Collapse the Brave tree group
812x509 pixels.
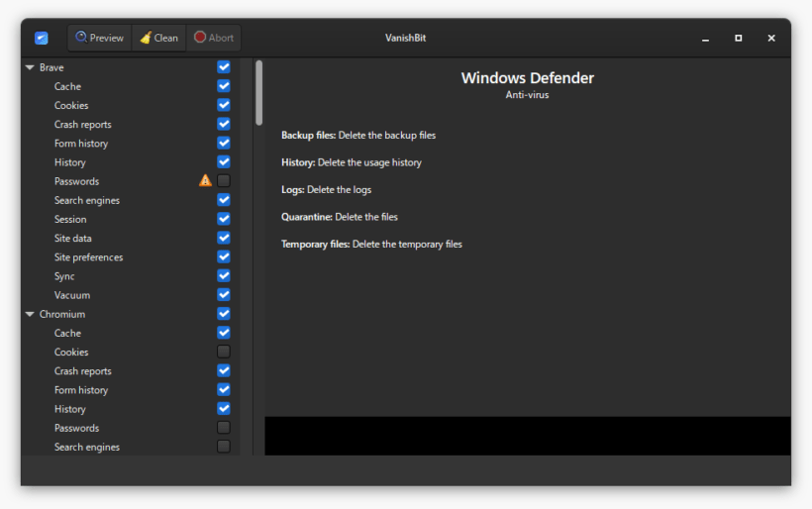30,67
